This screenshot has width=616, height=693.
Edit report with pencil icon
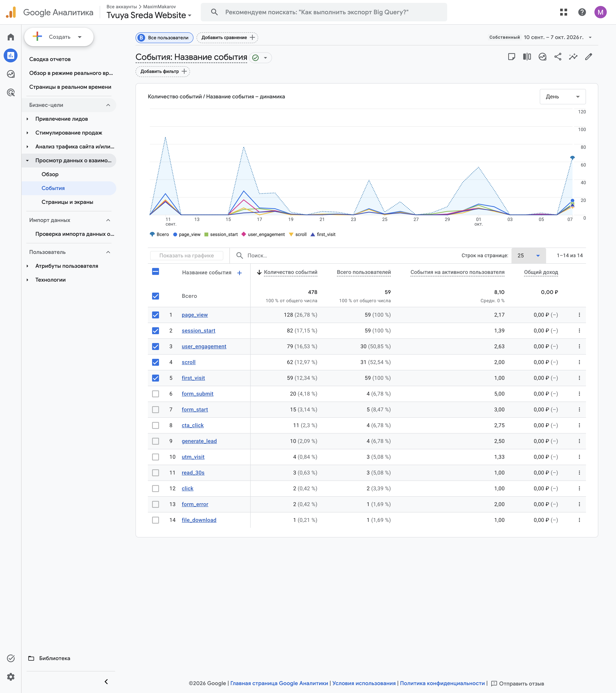point(588,57)
